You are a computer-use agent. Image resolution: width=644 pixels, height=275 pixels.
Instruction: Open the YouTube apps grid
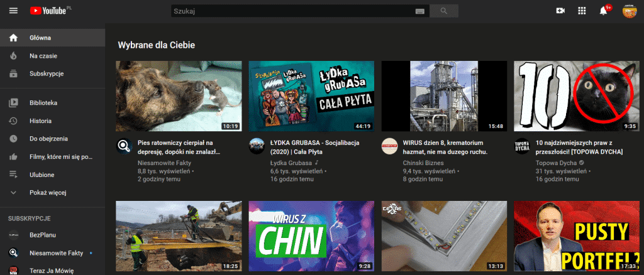coord(582,11)
